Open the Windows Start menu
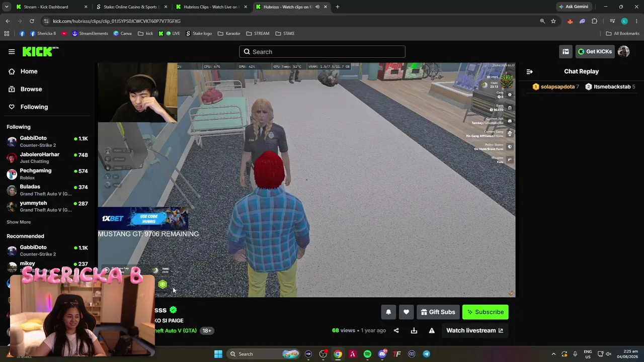Image resolution: width=644 pixels, height=362 pixels. 218,354
